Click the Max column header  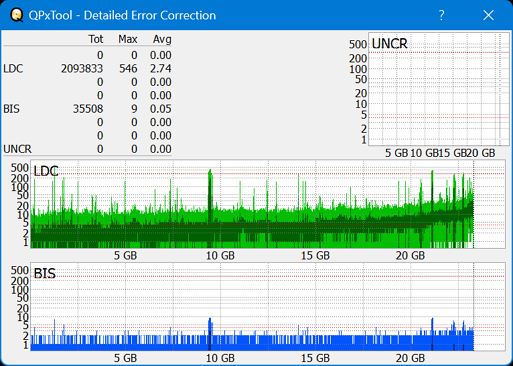click(128, 39)
